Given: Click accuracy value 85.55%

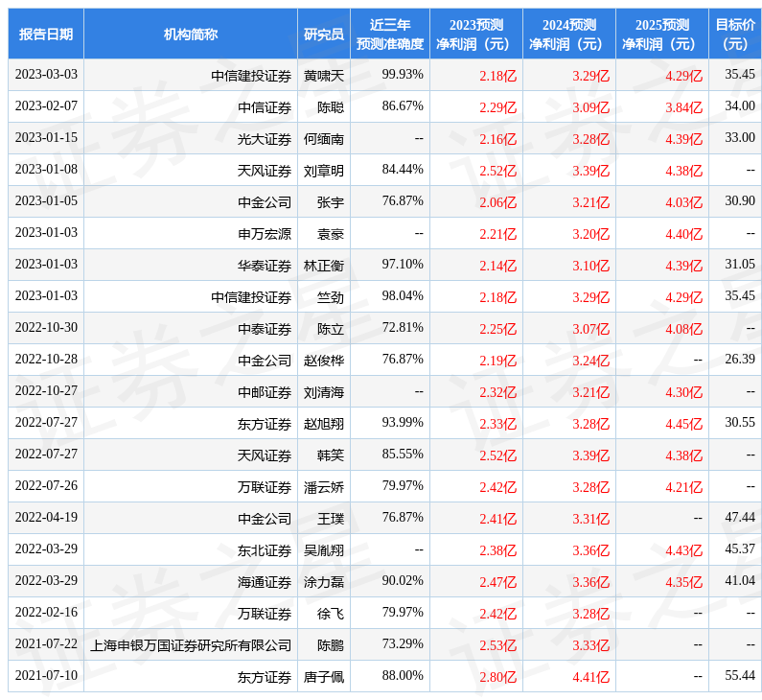Looking at the screenshot, I should [x=403, y=454].
